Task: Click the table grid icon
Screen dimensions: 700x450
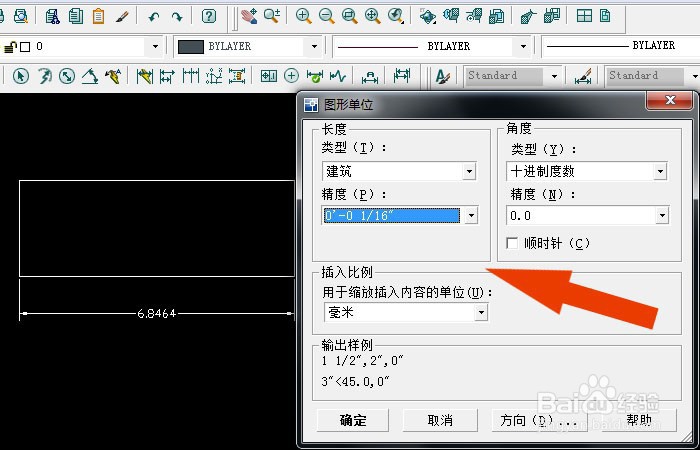Action: tap(584, 17)
